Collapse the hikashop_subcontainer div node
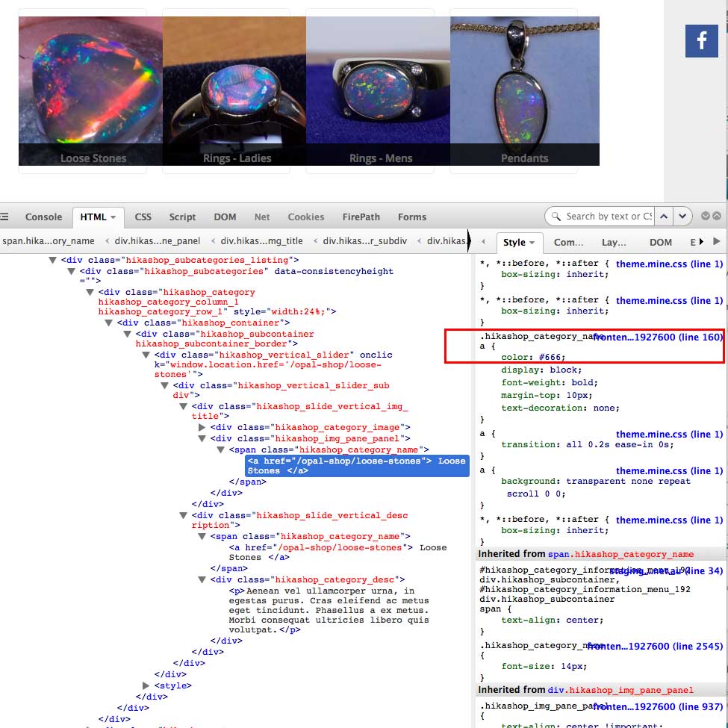728x728 pixels. pos(127,334)
